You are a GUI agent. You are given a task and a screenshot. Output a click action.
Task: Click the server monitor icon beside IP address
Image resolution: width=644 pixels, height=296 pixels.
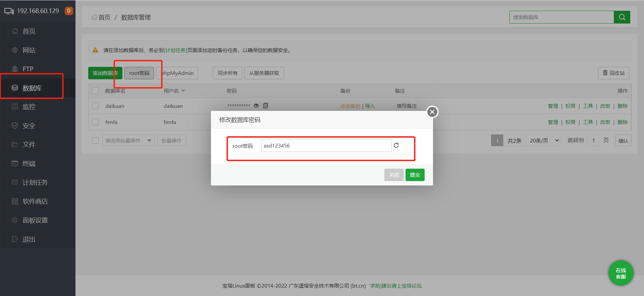pos(9,11)
